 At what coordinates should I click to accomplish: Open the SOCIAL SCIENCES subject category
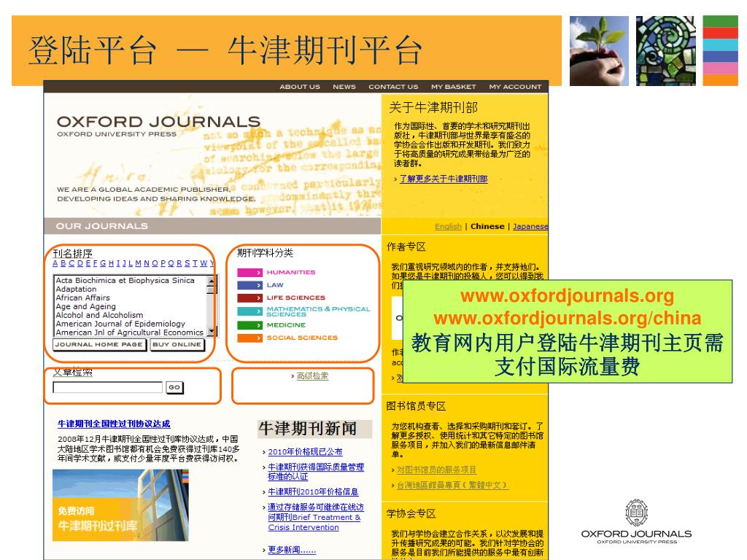coord(302,338)
